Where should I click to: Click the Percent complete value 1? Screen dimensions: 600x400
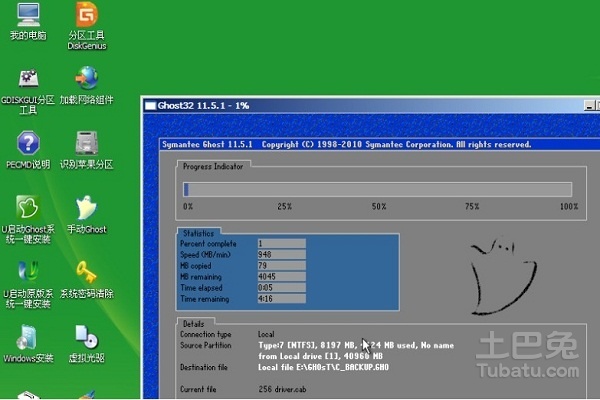click(x=282, y=243)
